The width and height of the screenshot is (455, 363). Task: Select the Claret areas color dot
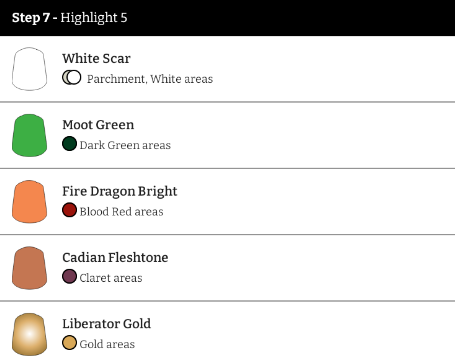tap(69, 277)
